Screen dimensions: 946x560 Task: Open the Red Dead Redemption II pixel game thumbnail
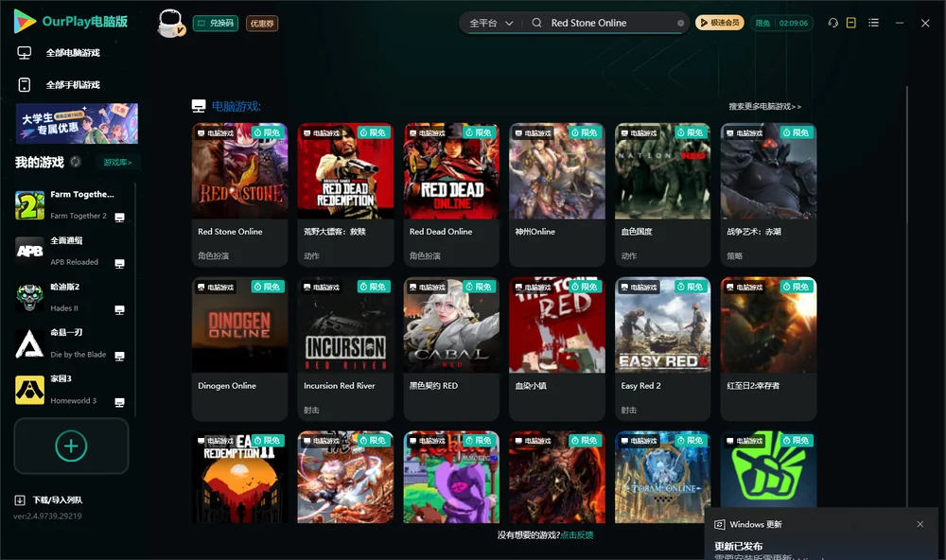click(239, 477)
